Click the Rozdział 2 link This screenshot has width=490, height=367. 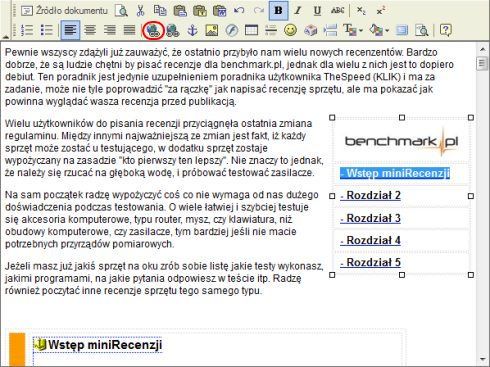point(370,195)
